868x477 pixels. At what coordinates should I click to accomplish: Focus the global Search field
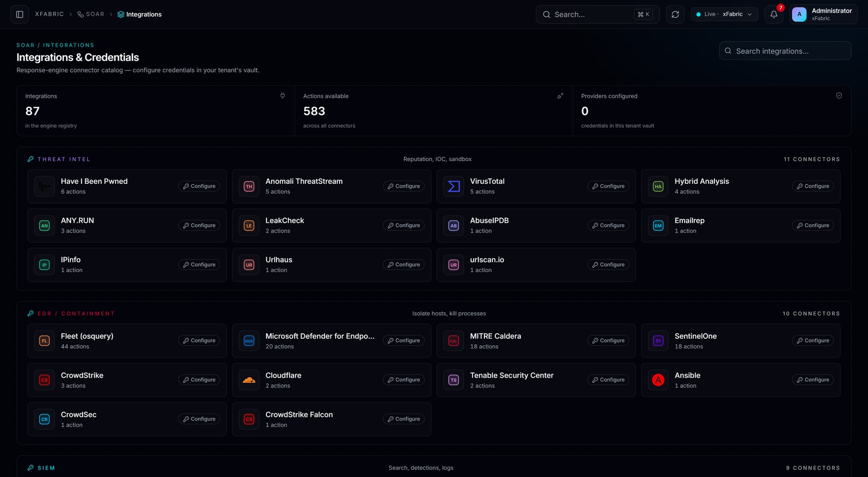[597, 15]
